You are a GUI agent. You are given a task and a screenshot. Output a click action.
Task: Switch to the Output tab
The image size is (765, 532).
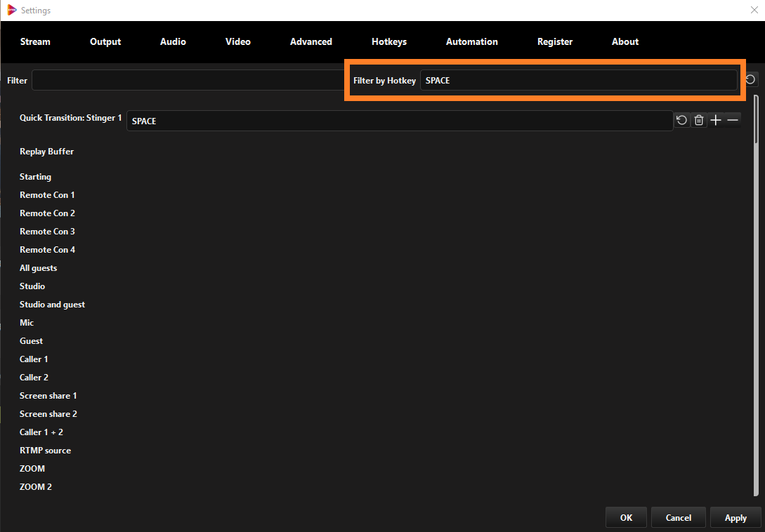click(105, 41)
